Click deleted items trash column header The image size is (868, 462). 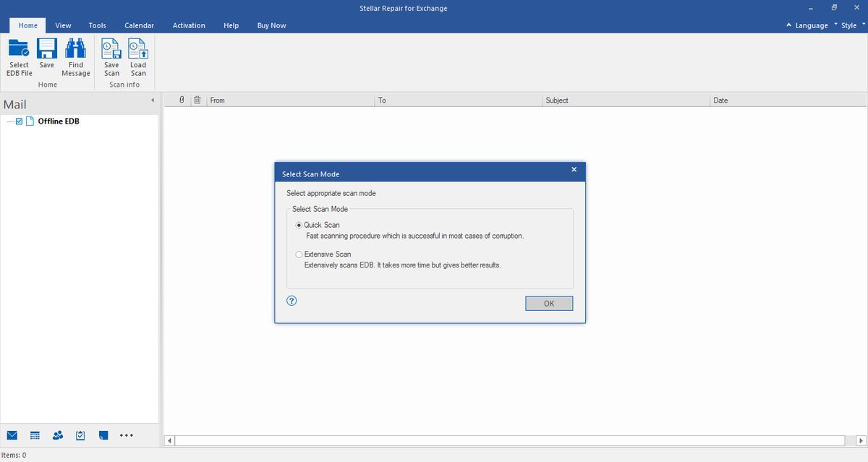pyautogui.click(x=197, y=100)
